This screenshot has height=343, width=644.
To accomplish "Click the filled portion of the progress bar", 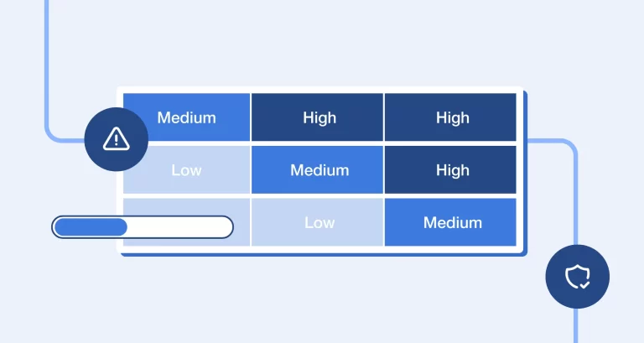I will coord(91,226).
